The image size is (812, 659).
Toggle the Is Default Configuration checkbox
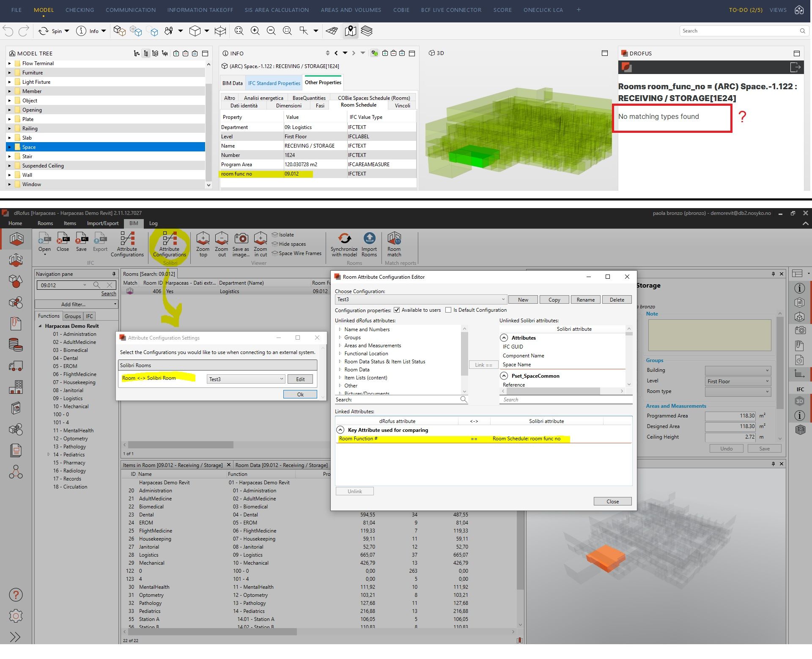point(448,310)
